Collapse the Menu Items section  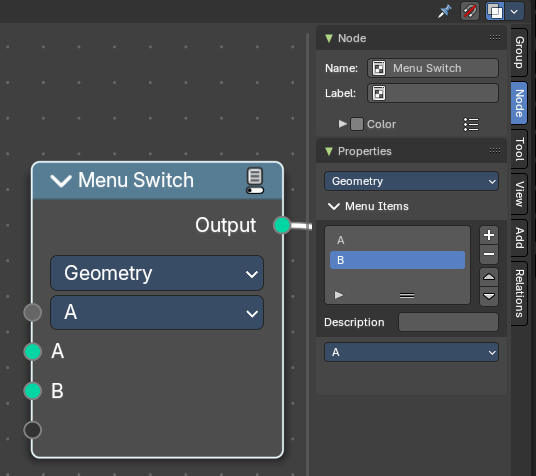click(x=334, y=206)
